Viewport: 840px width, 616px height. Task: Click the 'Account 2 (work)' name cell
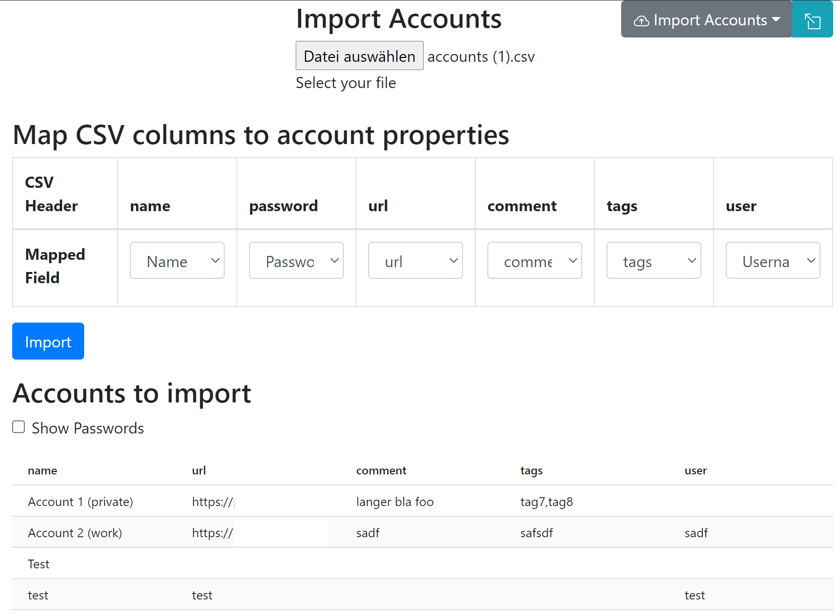(x=94, y=532)
